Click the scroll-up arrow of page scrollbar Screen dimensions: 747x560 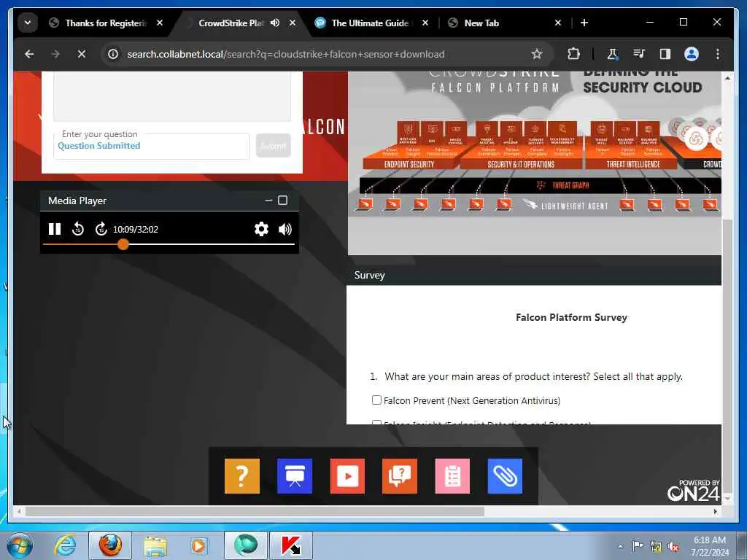(x=727, y=77)
